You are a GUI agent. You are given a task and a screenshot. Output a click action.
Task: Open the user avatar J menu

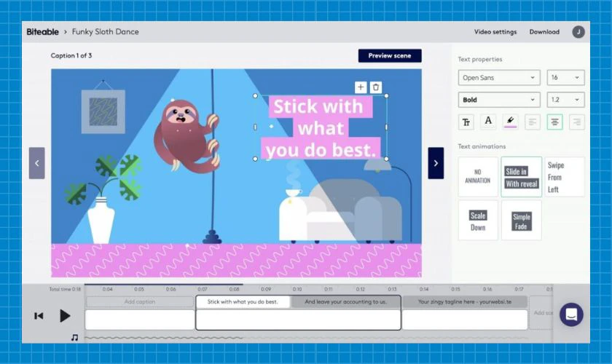(x=578, y=32)
